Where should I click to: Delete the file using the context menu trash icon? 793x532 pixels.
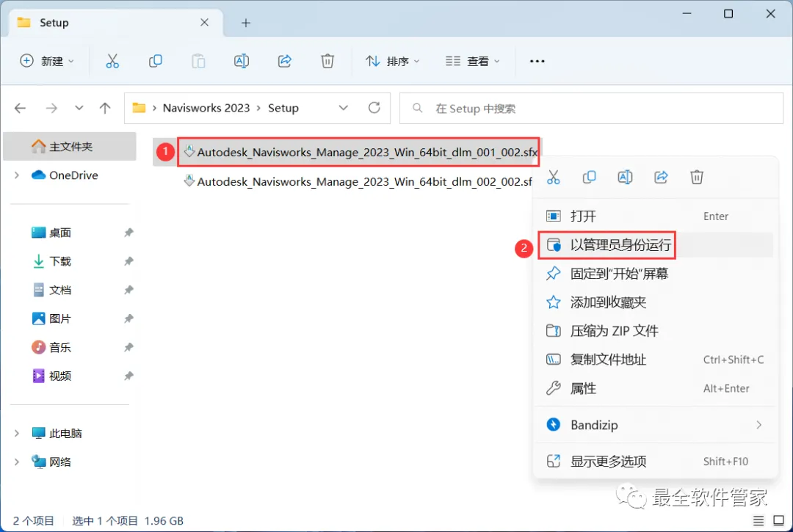pos(697,178)
